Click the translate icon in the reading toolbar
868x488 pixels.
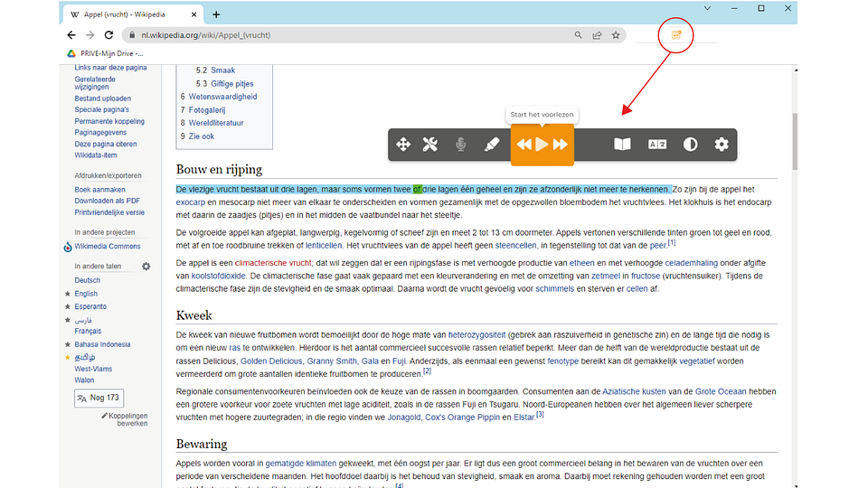point(656,145)
